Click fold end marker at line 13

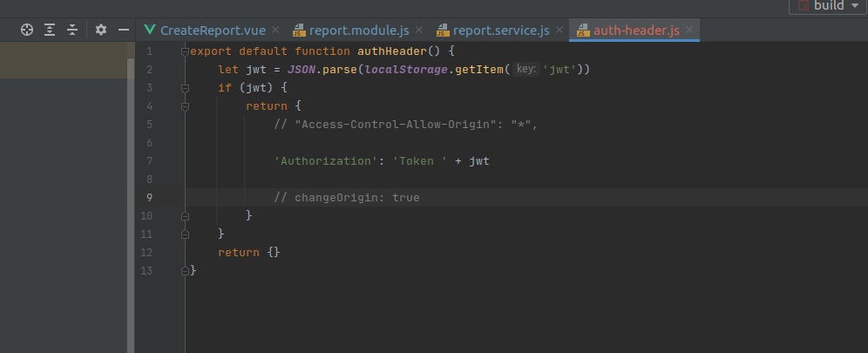(185, 270)
